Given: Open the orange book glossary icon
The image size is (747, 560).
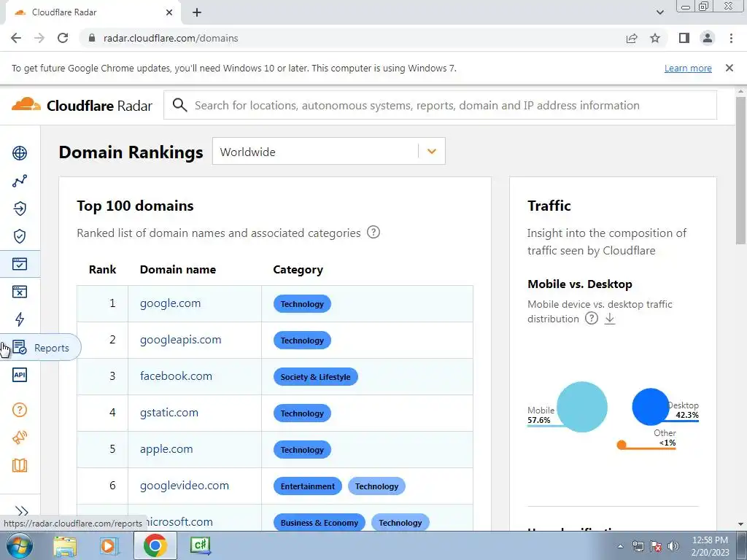Looking at the screenshot, I should point(20,465).
